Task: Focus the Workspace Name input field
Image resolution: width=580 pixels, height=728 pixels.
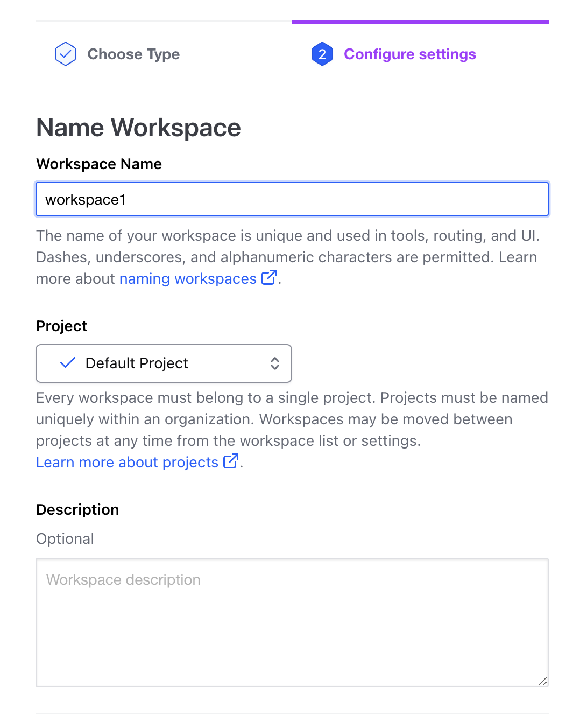Action: coord(292,199)
